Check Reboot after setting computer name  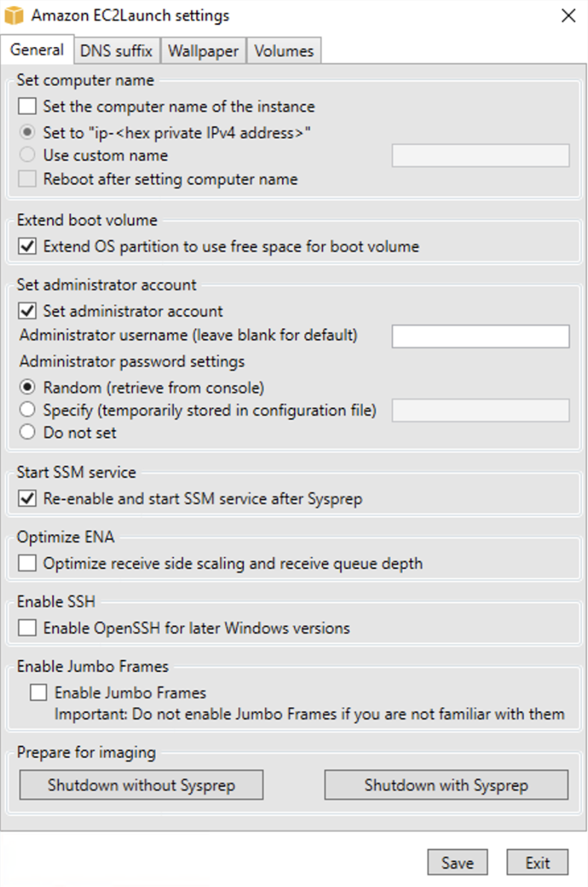(x=27, y=179)
